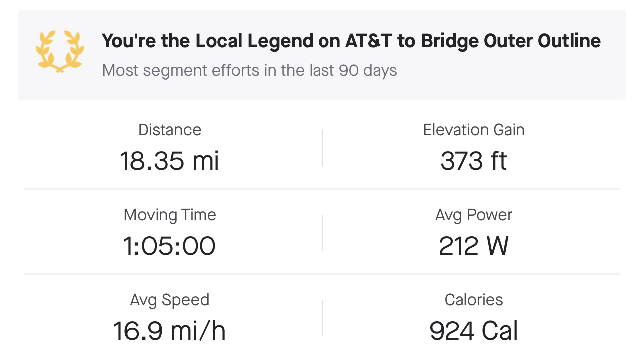
Task: Select the Moving Time label
Action: point(170,215)
